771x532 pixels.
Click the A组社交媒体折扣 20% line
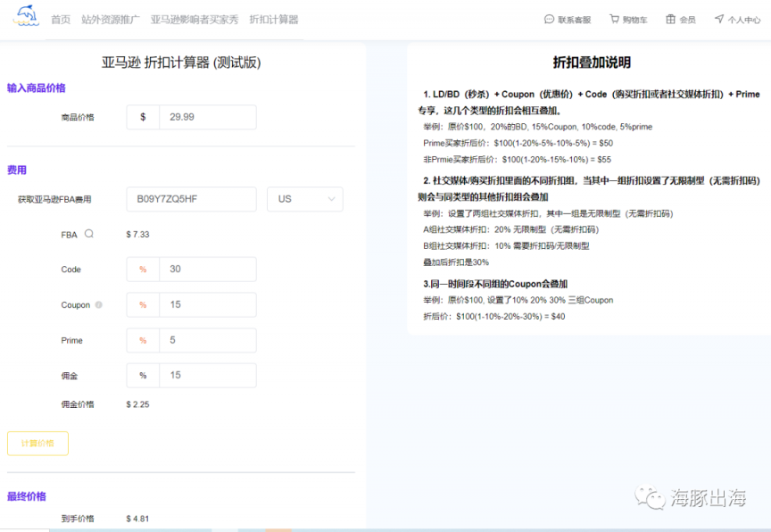click(511, 229)
